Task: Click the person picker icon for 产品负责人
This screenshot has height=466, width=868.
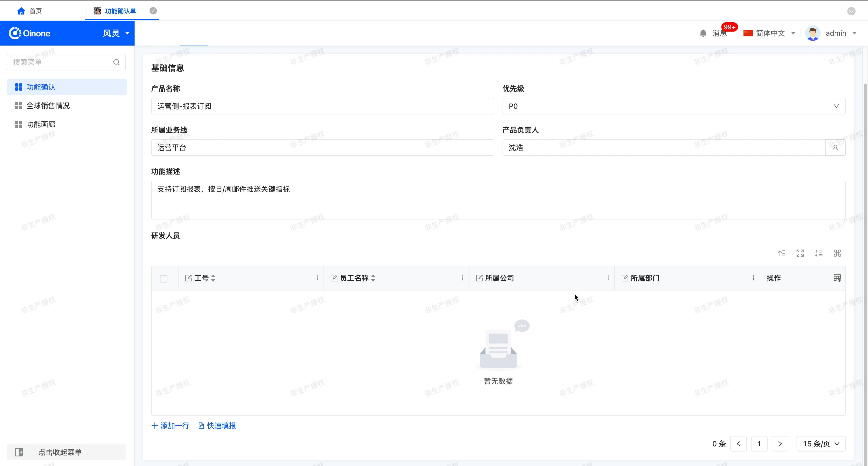Action: (835, 148)
